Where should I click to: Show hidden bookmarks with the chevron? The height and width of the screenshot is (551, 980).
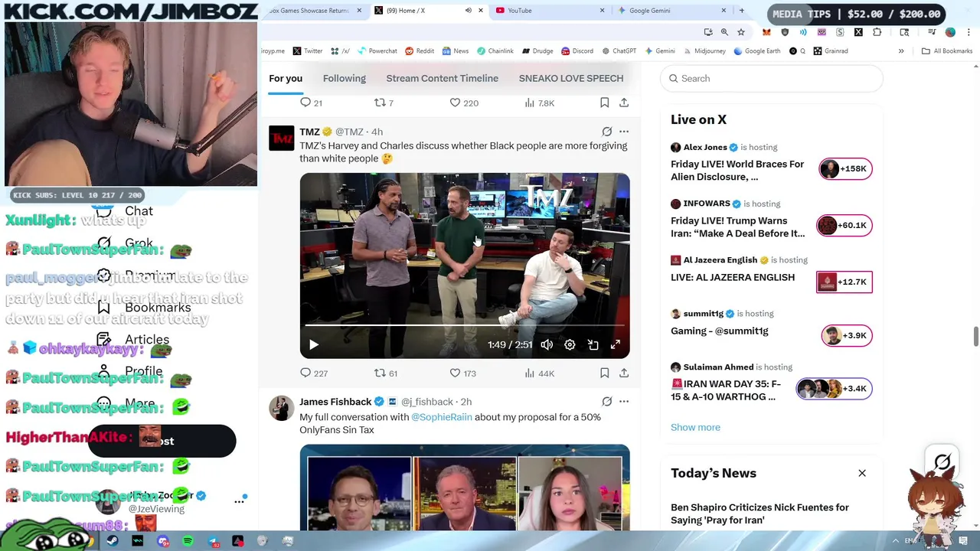901,51
